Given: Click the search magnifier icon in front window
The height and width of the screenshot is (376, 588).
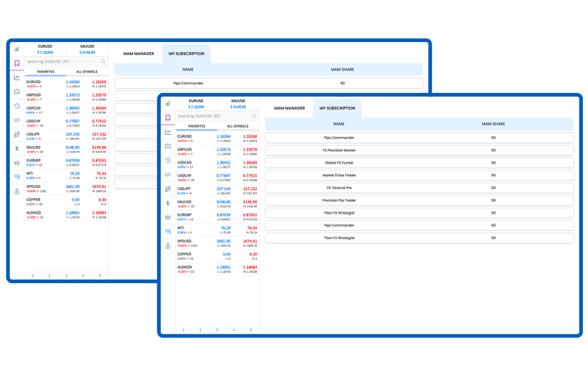Looking at the screenshot, I should tap(254, 117).
